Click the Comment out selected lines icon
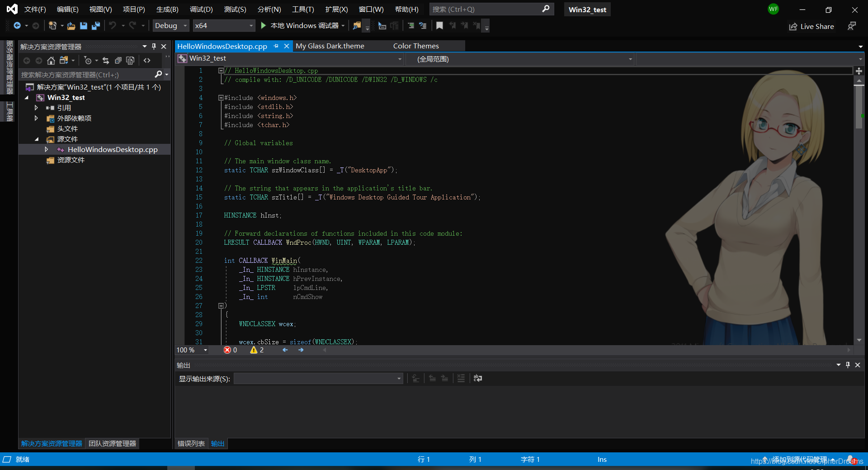Screen dimensions: 868x470 [x=411, y=26]
